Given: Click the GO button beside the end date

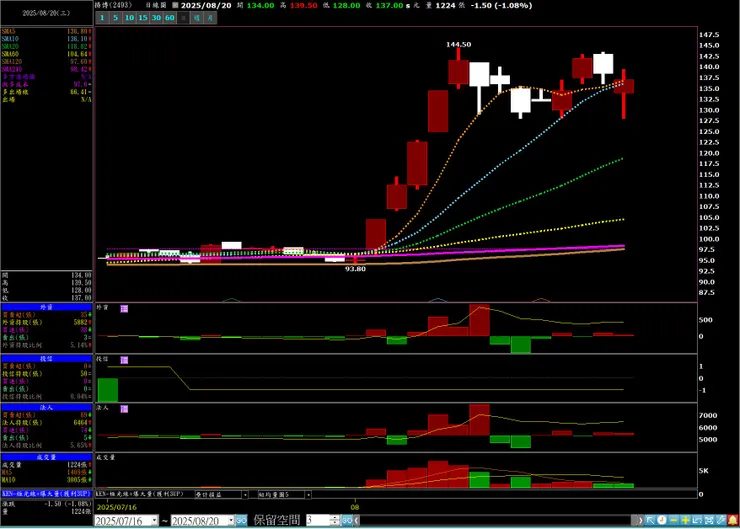Looking at the screenshot, I should [241, 521].
